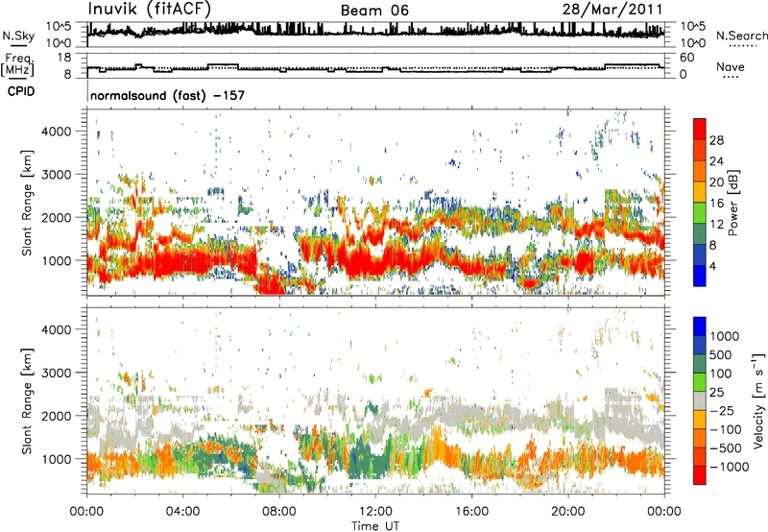Click 'Slant Range [km]' label of power plot
768x532 pixels.
[28, 203]
